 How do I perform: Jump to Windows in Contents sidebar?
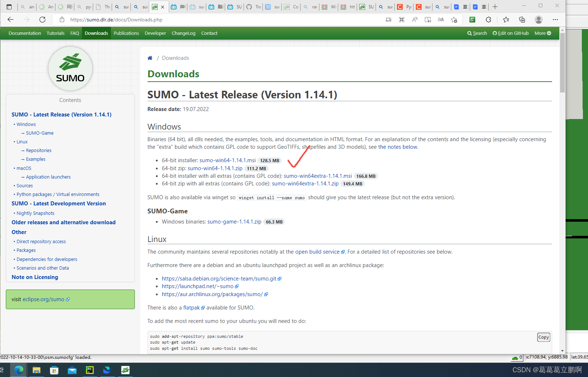26,124
